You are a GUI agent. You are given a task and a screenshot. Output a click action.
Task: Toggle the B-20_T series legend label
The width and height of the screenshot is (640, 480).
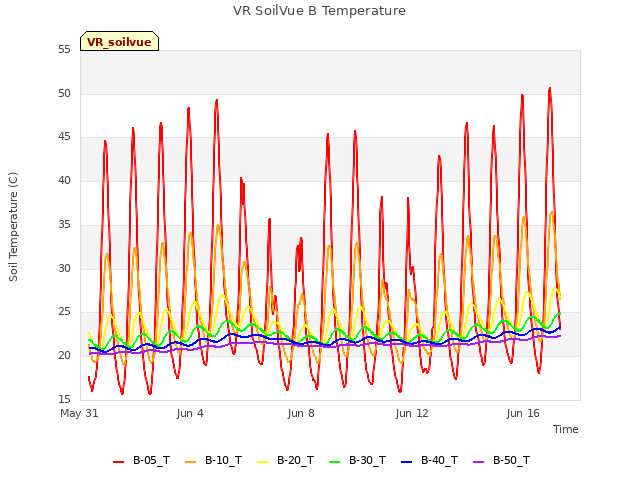(x=296, y=460)
